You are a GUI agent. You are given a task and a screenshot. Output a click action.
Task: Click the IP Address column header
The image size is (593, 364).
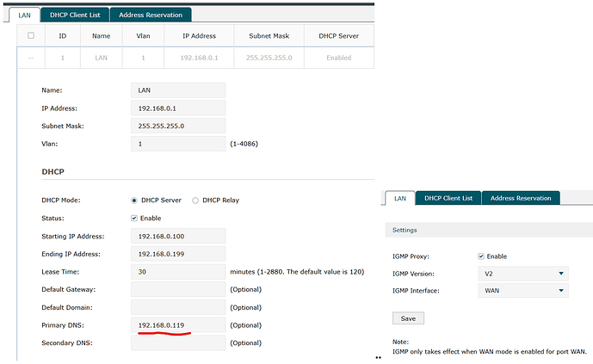click(199, 36)
